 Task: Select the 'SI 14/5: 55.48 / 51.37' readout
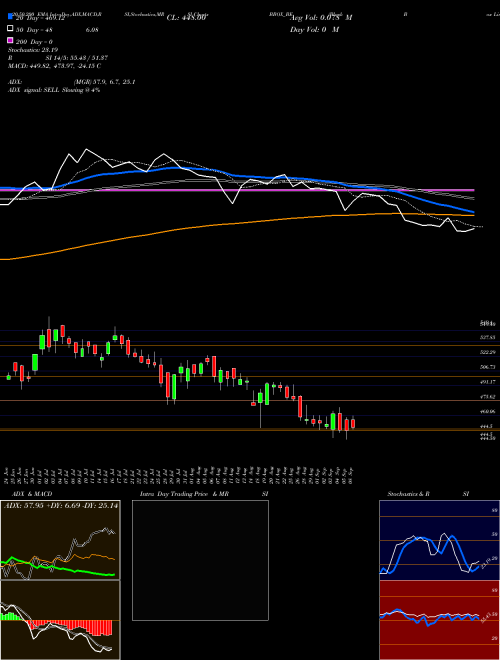click(x=78, y=58)
